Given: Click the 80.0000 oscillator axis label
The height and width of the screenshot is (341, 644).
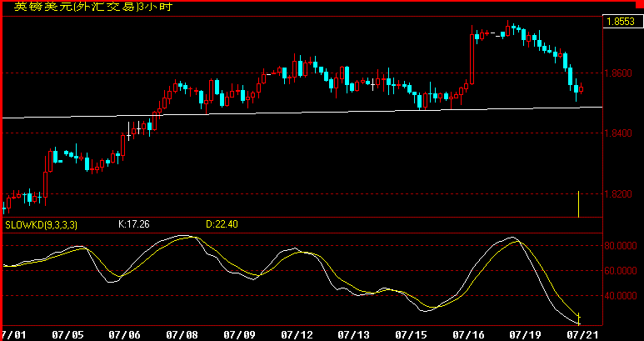Looking at the screenshot, I should (x=621, y=246).
